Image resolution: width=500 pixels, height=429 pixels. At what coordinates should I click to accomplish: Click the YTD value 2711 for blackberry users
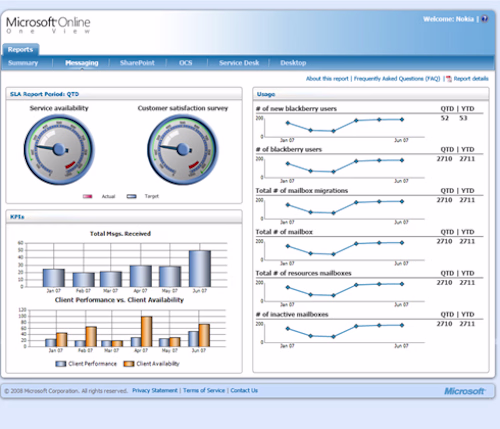coord(467,159)
